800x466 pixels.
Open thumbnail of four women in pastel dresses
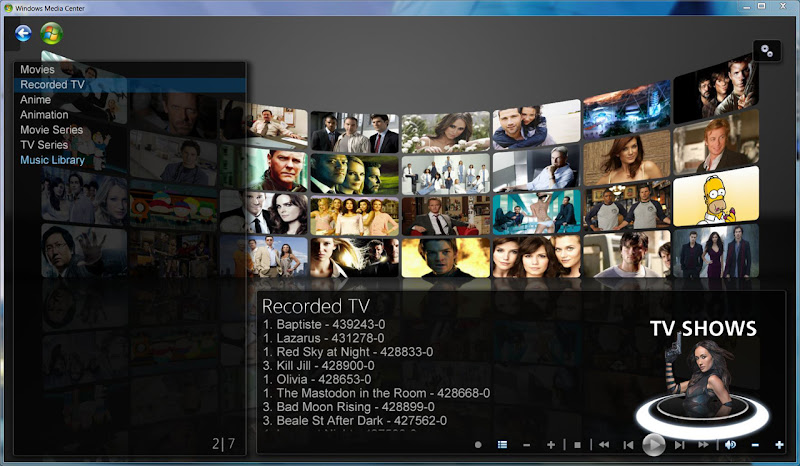(355, 216)
